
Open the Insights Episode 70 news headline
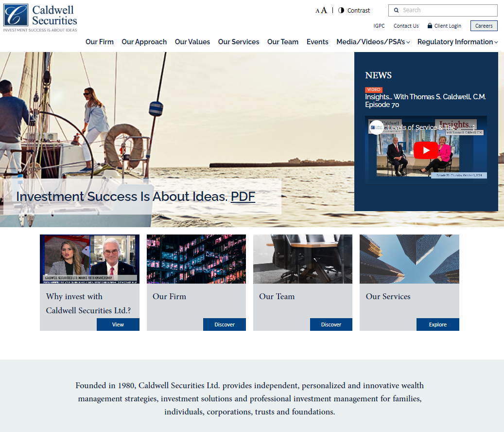tap(425, 101)
